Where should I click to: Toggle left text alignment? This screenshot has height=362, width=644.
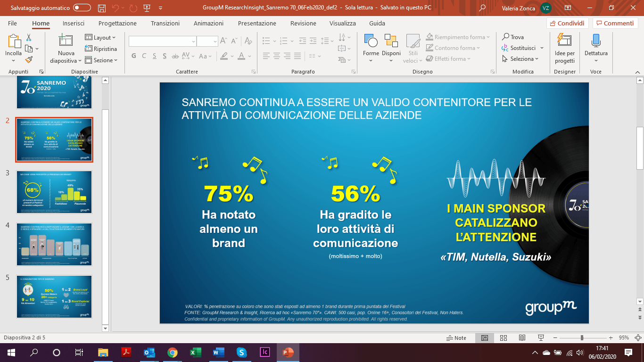266,56
